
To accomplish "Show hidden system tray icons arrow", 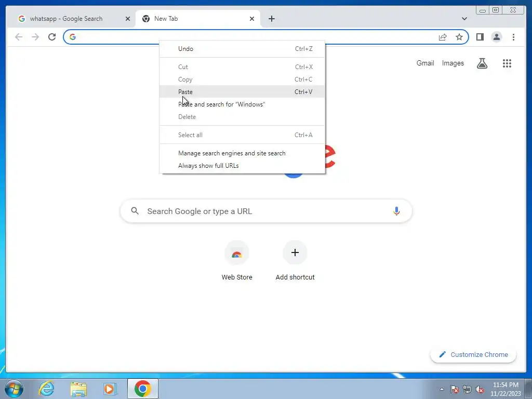I will point(442,389).
